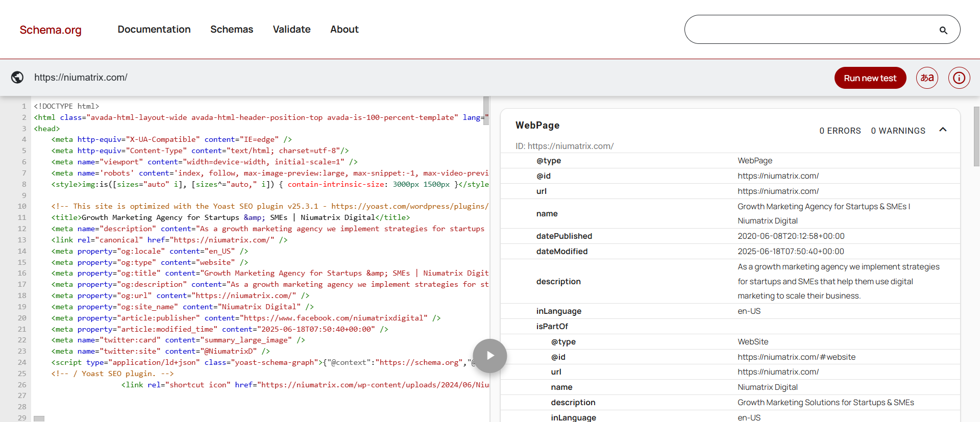Click the Run new test button
This screenshot has height=422, width=980.
pyautogui.click(x=870, y=78)
